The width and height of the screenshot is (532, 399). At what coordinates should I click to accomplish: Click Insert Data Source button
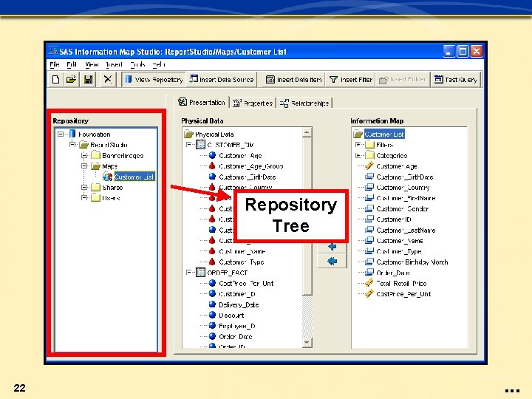(x=222, y=79)
